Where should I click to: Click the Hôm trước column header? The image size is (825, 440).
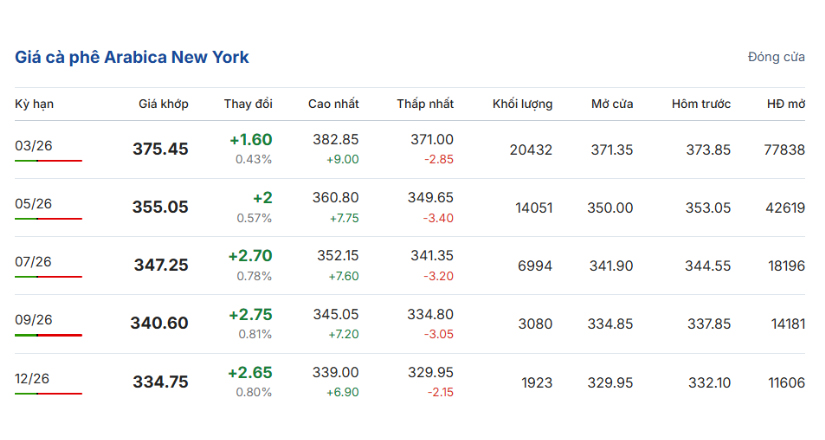pyautogui.click(x=701, y=104)
